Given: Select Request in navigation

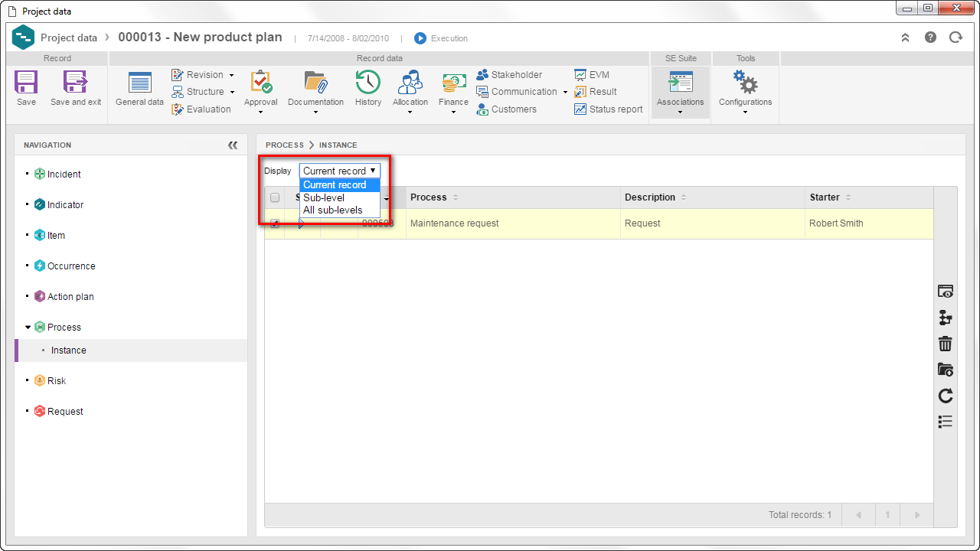Looking at the screenshot, I should (59, 412).
